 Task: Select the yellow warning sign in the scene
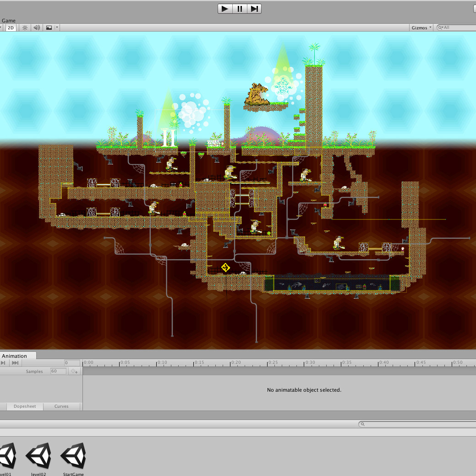click(x=225, y=268)
